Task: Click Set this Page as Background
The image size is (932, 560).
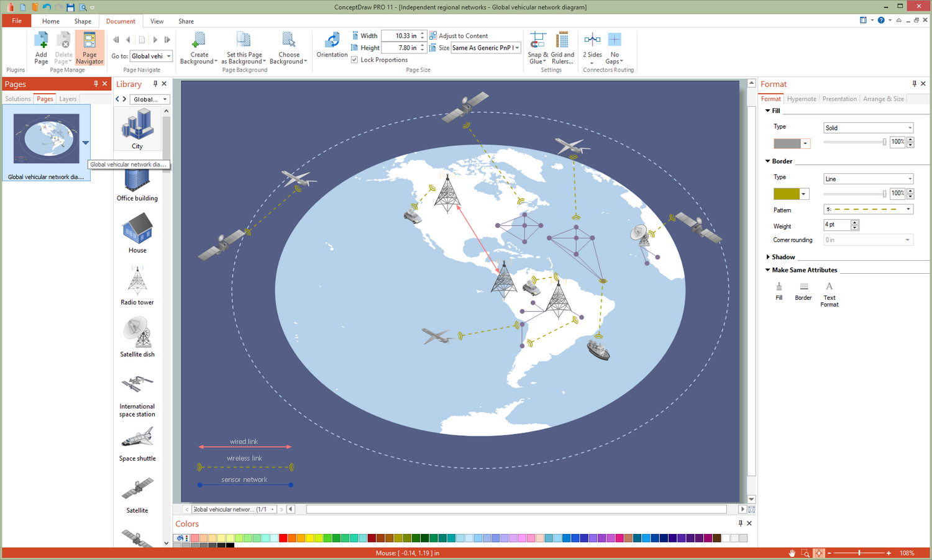Action: click(244, 42)
